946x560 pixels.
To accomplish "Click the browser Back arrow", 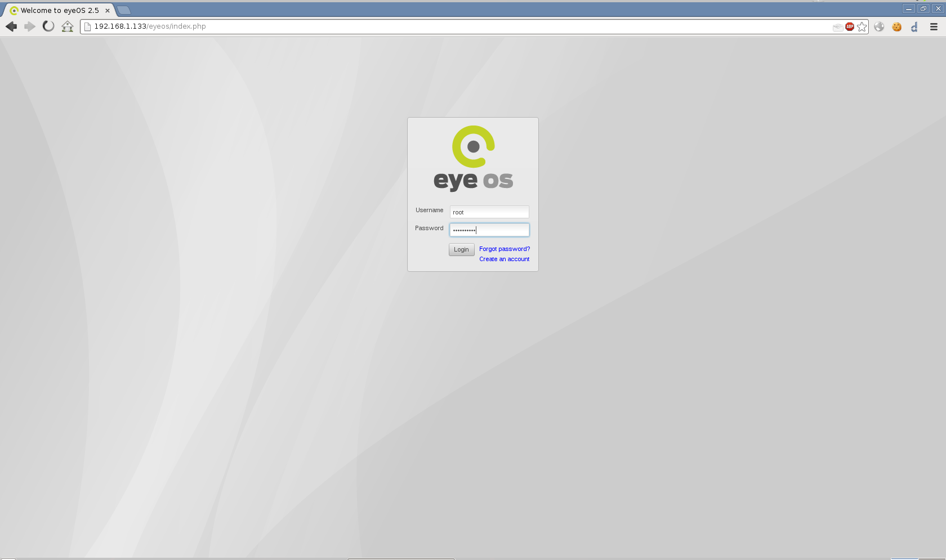I will [11, 26].
